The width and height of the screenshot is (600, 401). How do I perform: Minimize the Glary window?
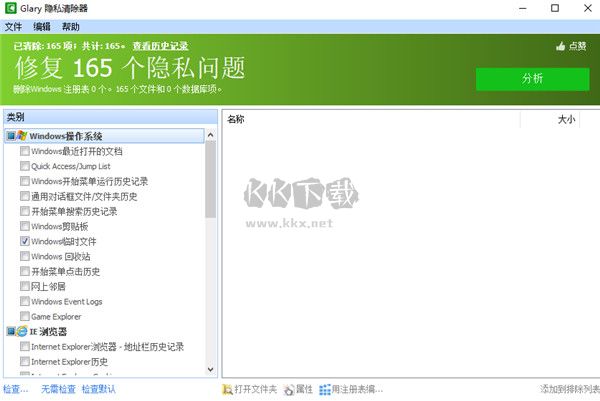click(x=523, y=8)
